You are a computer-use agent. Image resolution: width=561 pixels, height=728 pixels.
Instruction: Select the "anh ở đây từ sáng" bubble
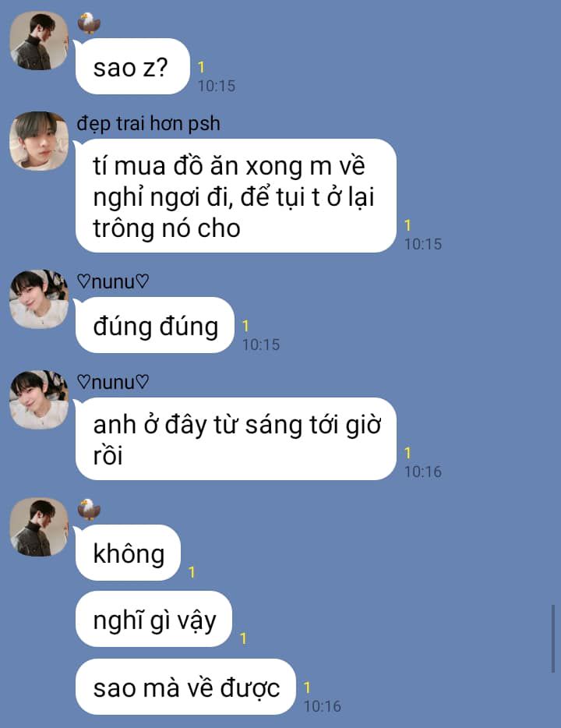click(x=236, y=439)
